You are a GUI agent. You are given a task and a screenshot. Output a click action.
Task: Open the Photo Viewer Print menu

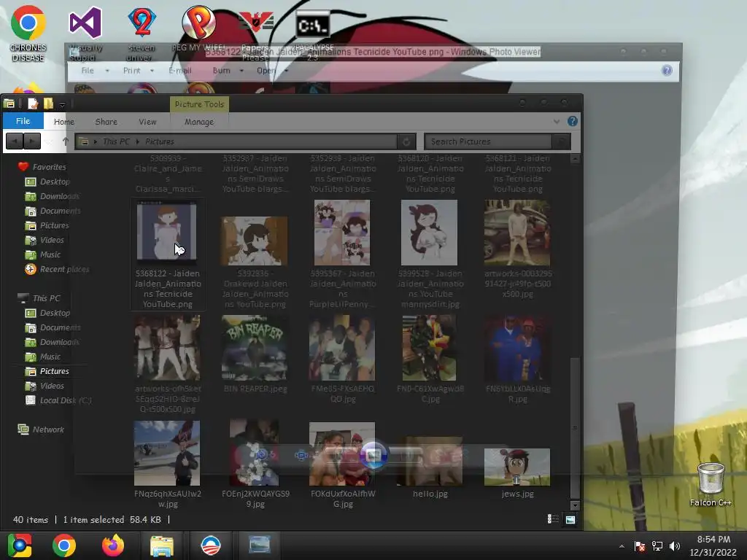click(131, 71)
